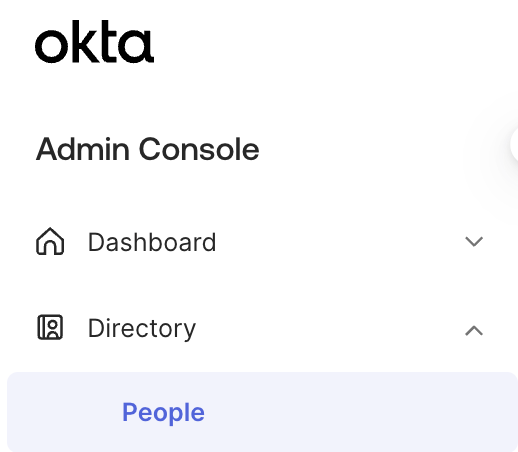The width and height of the screenshot is (518, 452).
Task: Collapse the Directory section chevron
Action: click(474, 330)
